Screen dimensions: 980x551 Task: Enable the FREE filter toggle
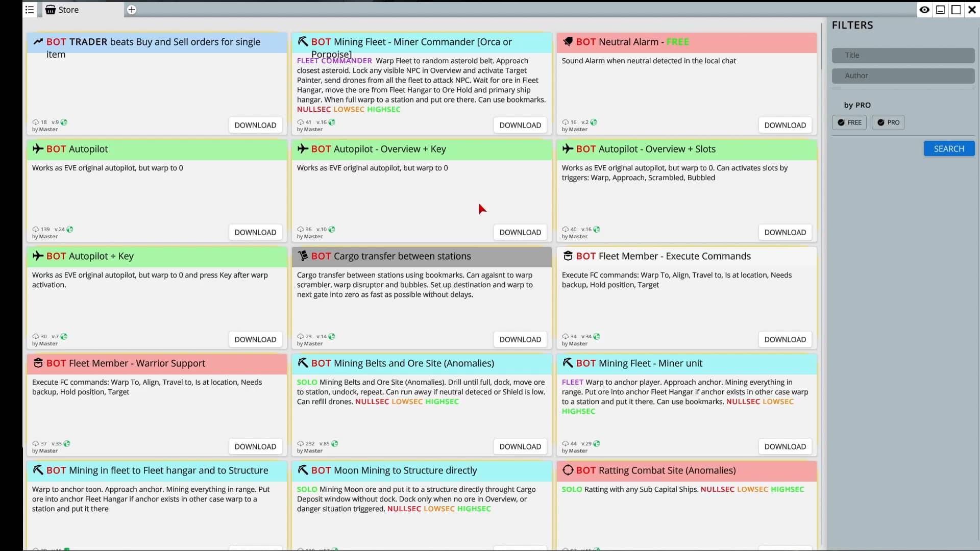coord(849,122)
